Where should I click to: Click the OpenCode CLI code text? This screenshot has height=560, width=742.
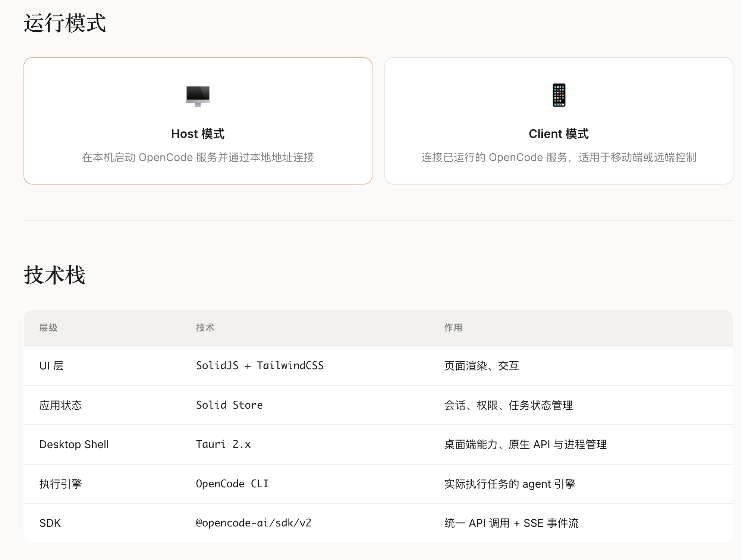click(232, 484)
